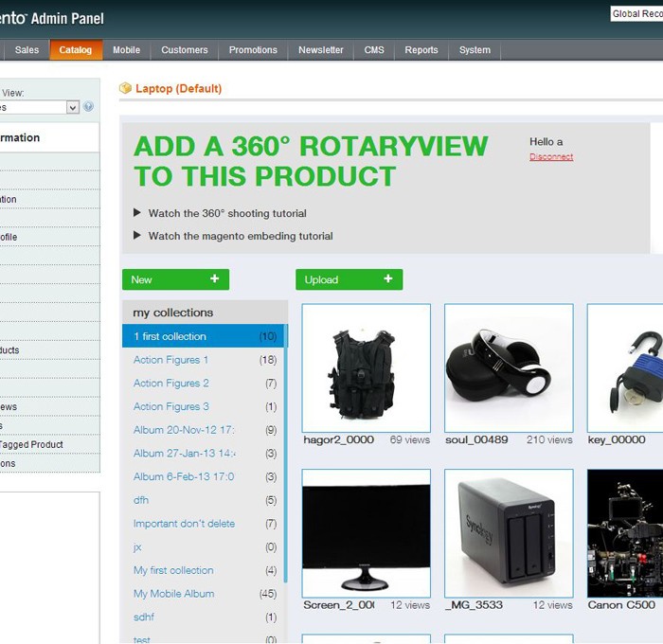
Task: Select the Action Figures 2 collection
Action: [205, 384]
